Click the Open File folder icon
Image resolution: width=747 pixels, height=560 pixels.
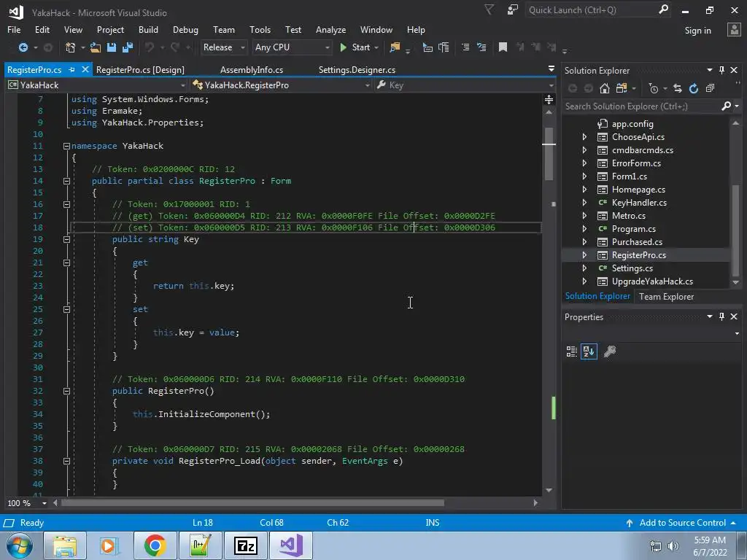[96, 47]
